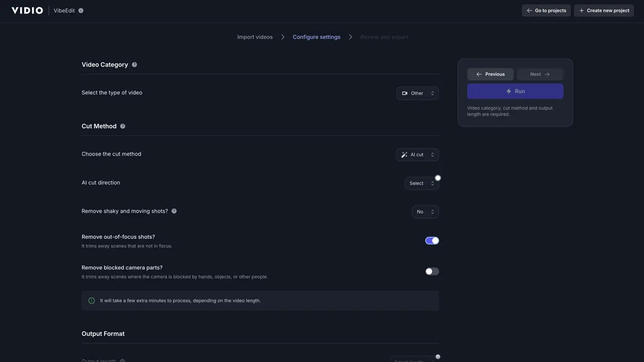Click 'It trims away scenes that are not in focus' text
644x362 pixels.
(x=127, y=246)
